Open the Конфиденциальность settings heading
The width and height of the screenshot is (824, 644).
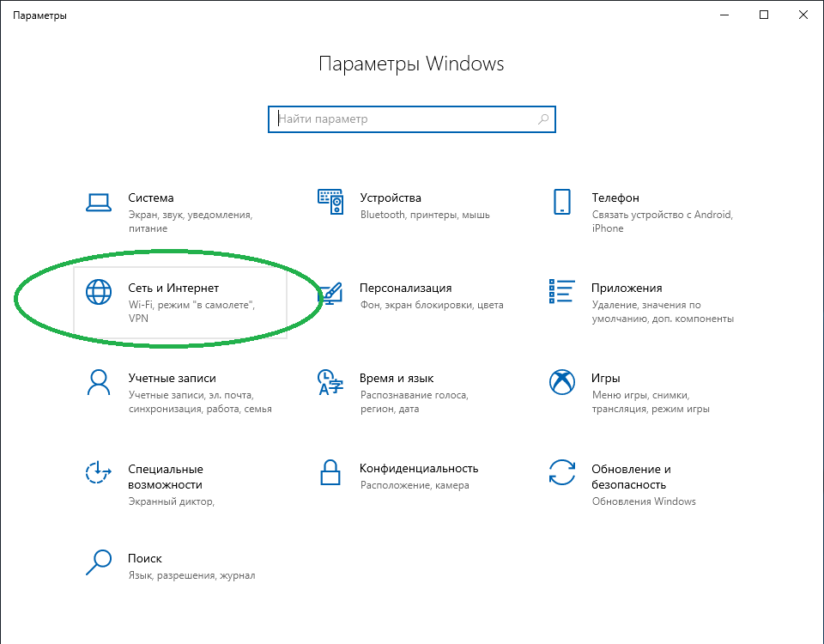point(419,469)
